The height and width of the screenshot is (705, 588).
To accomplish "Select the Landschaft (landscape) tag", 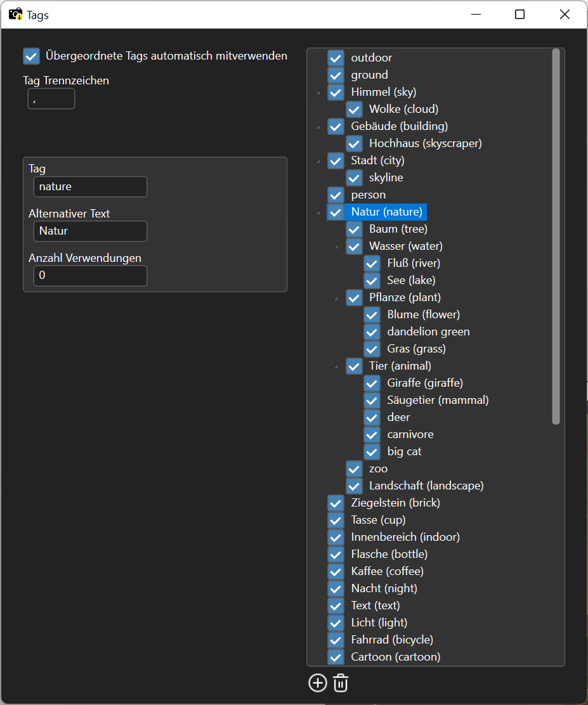I will click(x=426, y=486).
